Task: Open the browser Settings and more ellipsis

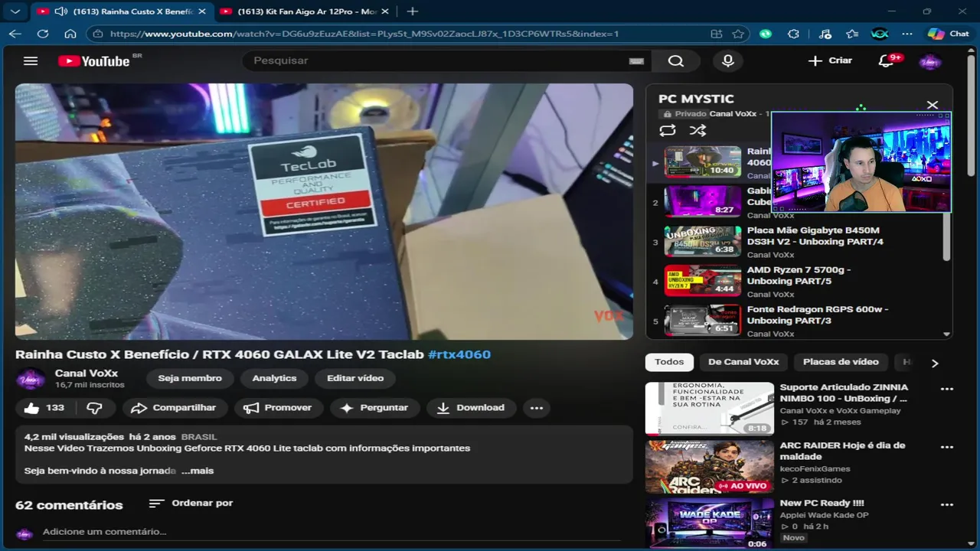Action: (907, 34)
